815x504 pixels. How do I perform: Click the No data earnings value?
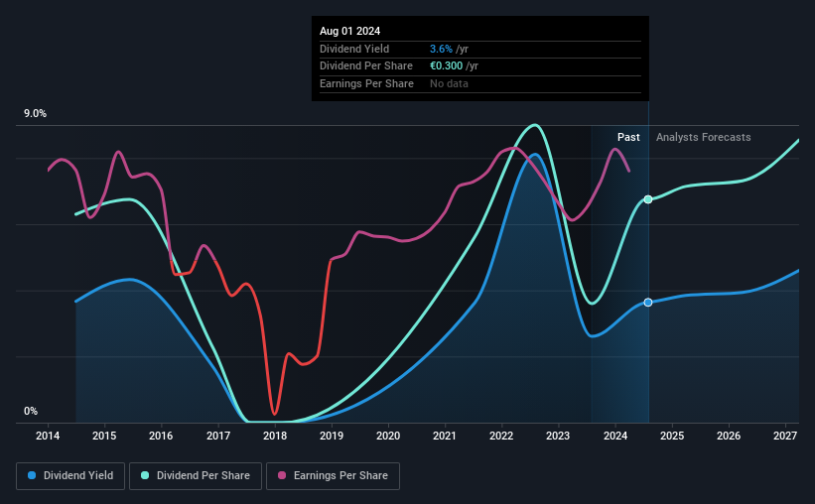[449, 83]
